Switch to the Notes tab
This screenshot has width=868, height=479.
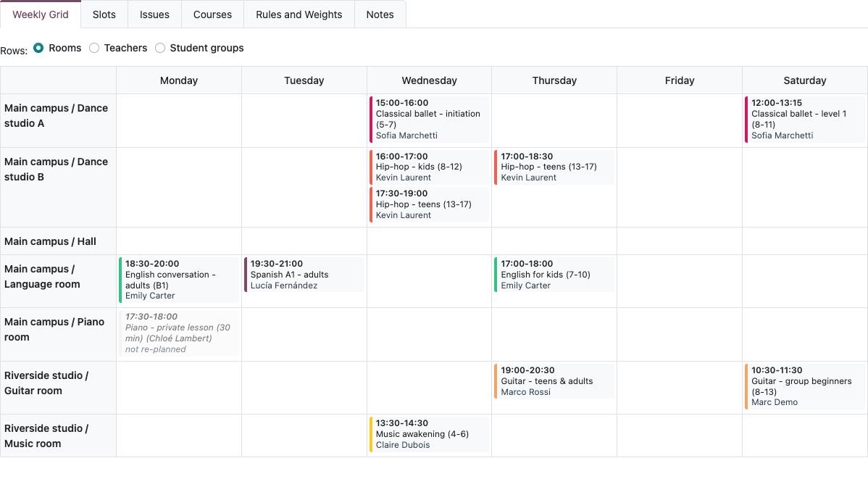(x=380, y=14)
